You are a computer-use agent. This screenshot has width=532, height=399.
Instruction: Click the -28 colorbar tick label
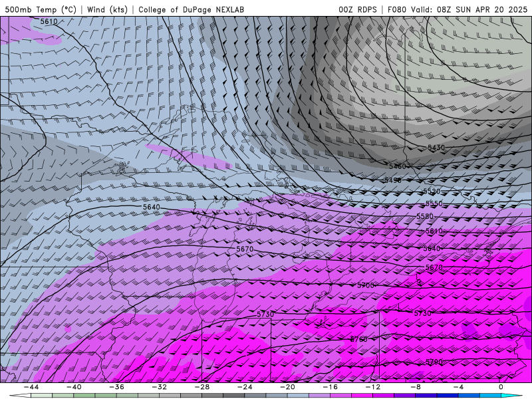pyautogui.click(x=202, y=387)
